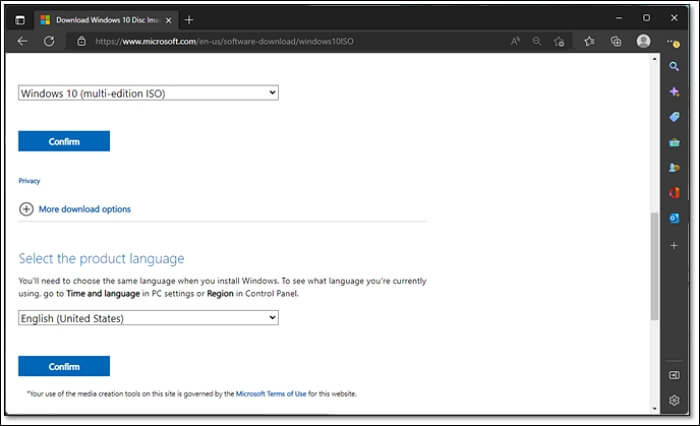The height and width of the screenshot is (426, 700).
Task: Open the Privacy link
Action: point(29,181)
